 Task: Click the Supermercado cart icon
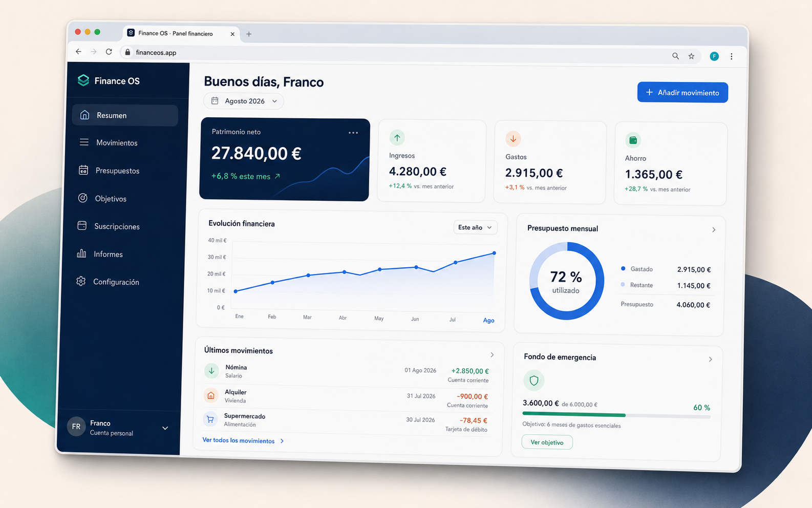[x=210, y=419]
